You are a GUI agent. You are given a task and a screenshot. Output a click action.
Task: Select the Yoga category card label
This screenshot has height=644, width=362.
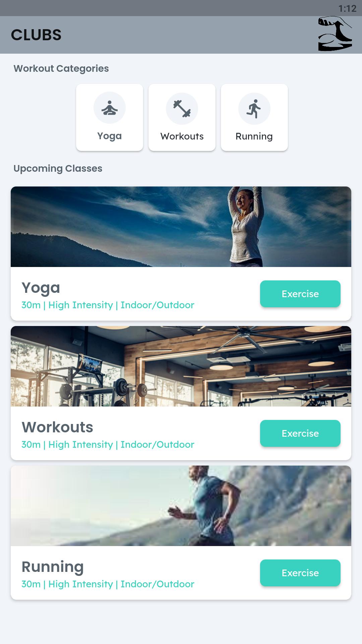click(x=109, y=136)
